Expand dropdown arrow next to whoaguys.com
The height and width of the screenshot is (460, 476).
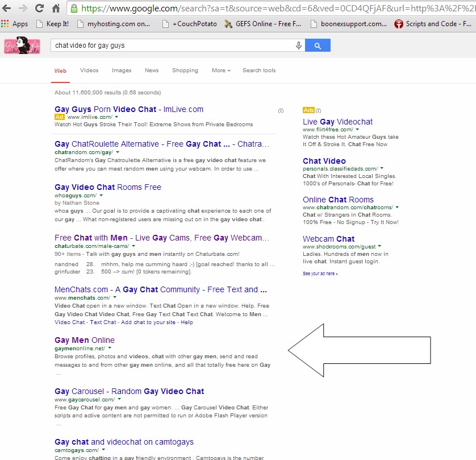tap(101, 196)
